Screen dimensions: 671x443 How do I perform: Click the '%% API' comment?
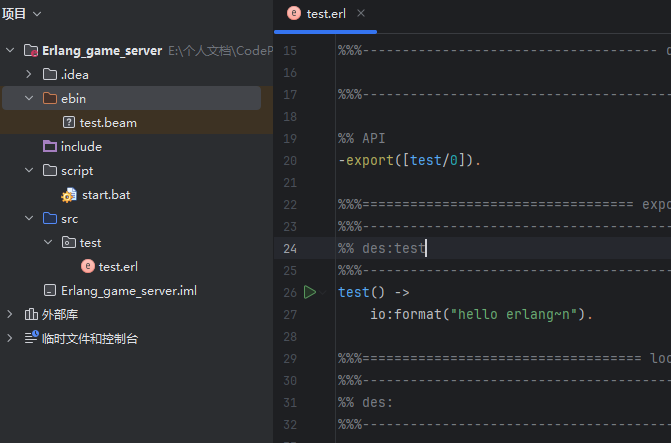(362, 138)
